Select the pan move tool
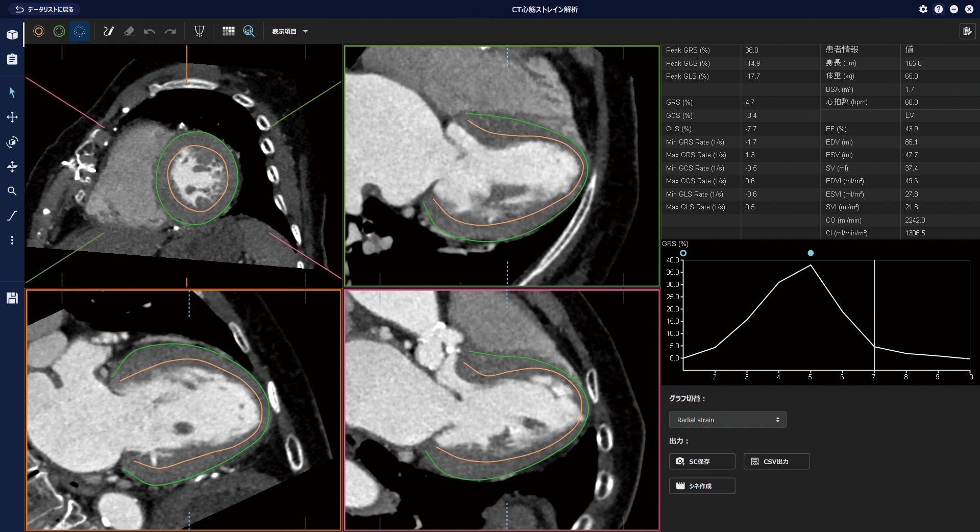Screen dimensions: 980x532 [x=12, y=117]
